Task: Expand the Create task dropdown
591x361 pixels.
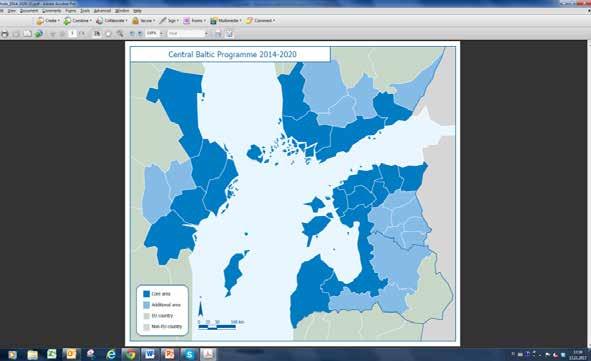Action: point(48,21)
